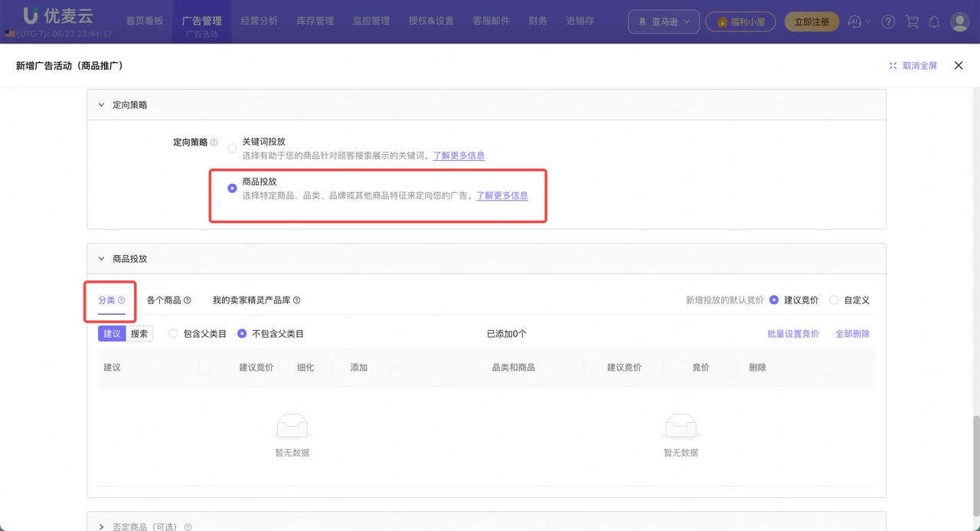This screenshot has height=531, width=980.
Task: Collapse the 定向策略 section
Action: tap(101, 105)
